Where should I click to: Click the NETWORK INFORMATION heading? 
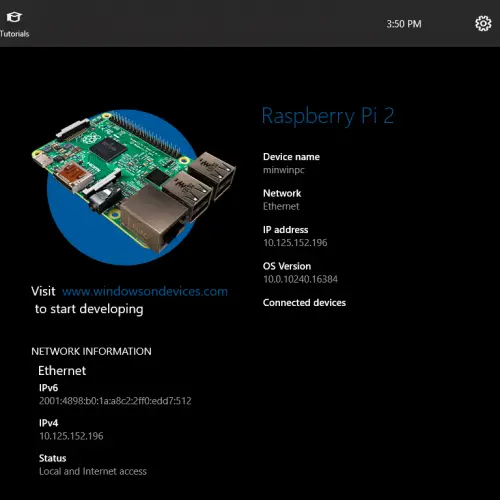[x=91, y=351]
